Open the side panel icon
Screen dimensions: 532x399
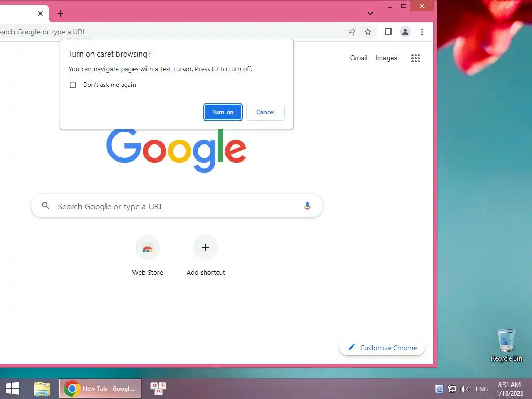[389, 32]
